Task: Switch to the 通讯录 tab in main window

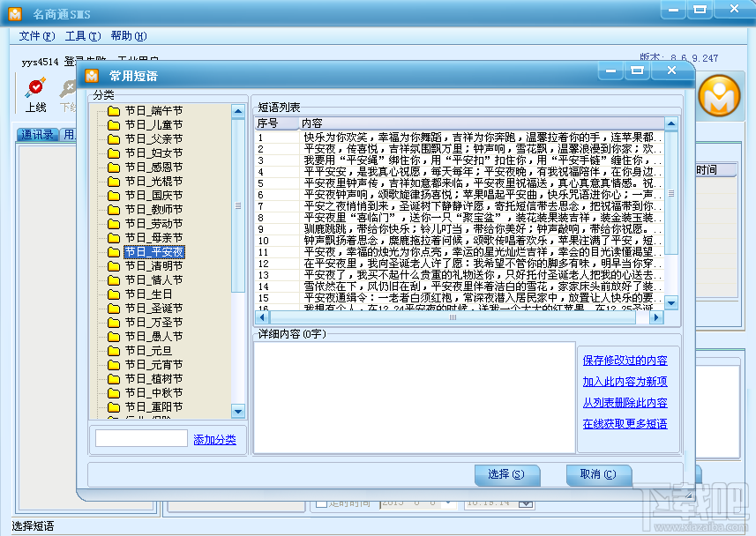Action: point(38,135)
